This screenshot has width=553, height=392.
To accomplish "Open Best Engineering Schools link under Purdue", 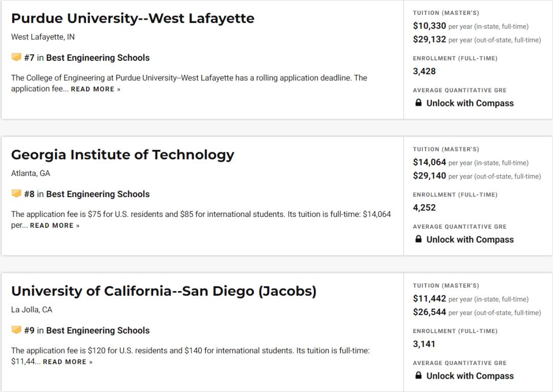I will coord(98,58).
